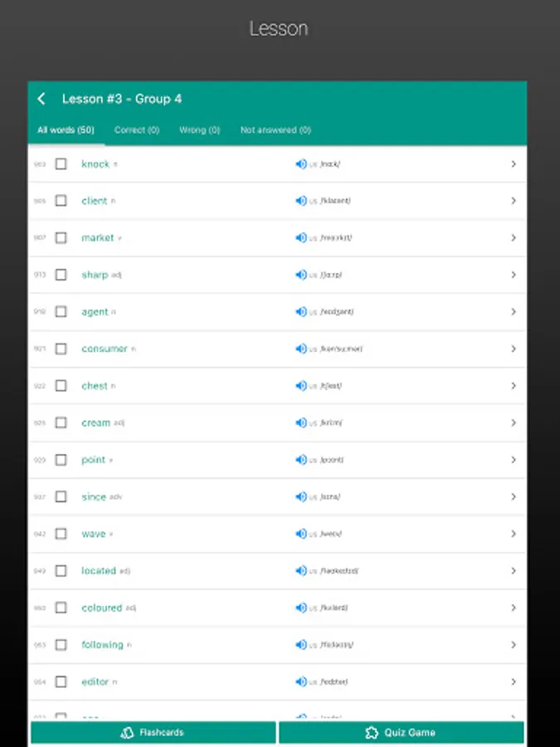Play pronunciation audio for sharp
Image resolution: width=560 pixels, height=747 pixels.
tap(301, 275)
